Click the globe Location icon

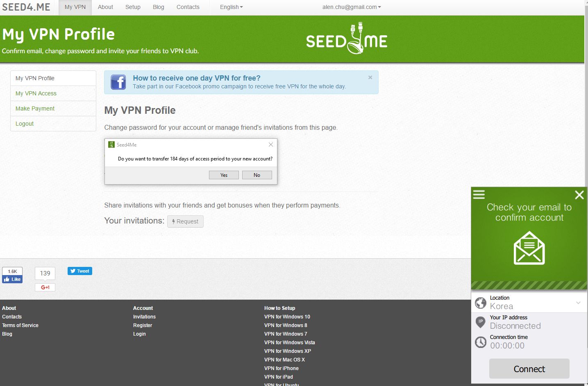(x=480, y=303)
